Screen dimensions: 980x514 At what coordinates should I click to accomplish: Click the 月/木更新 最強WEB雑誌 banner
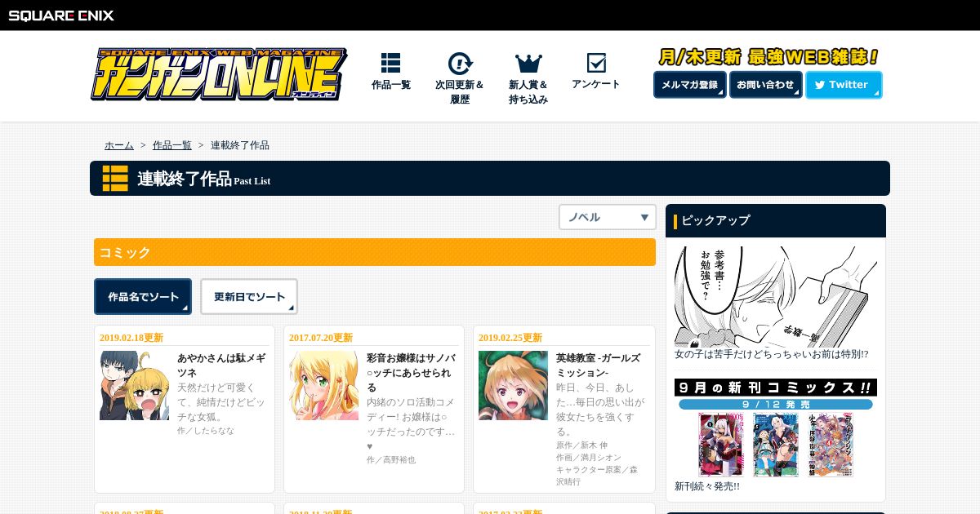coord(768,57)
